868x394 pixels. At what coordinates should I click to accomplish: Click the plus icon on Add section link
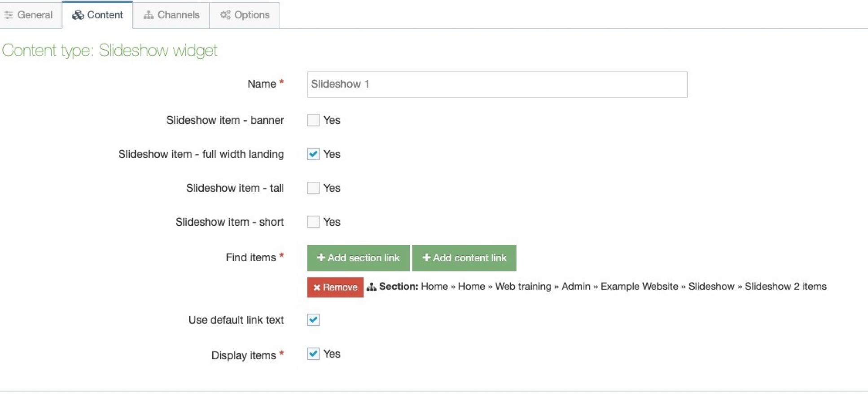click(x=320, y=258)
